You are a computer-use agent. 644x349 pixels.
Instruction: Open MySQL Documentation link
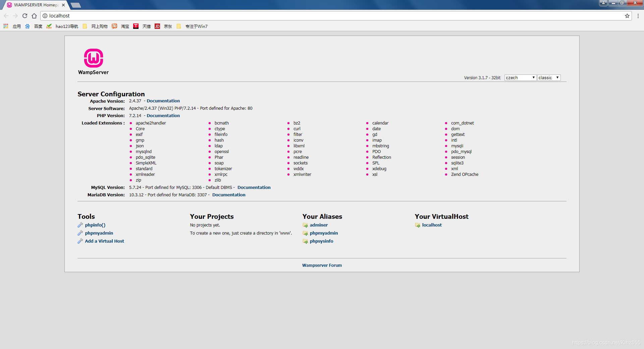point(254,187)
